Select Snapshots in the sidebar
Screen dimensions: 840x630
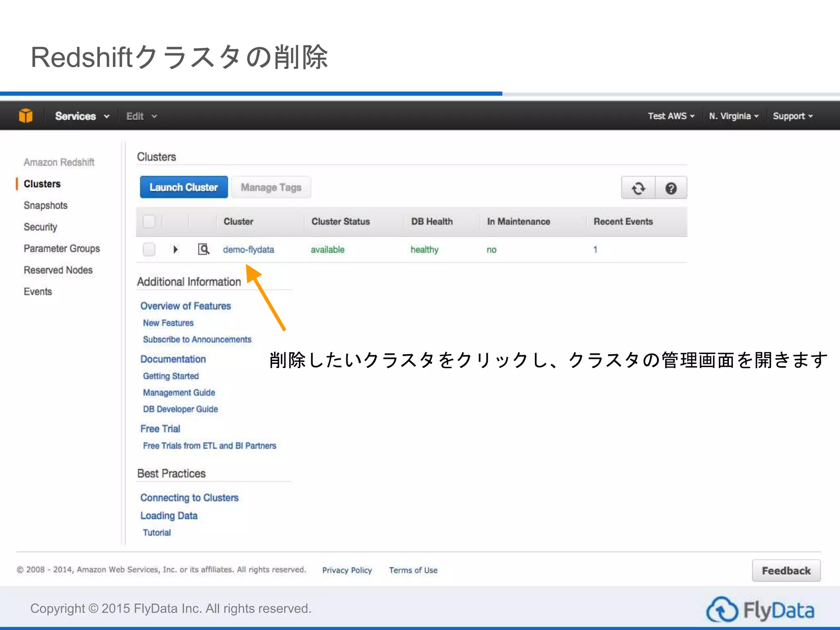tap(46, 205)
